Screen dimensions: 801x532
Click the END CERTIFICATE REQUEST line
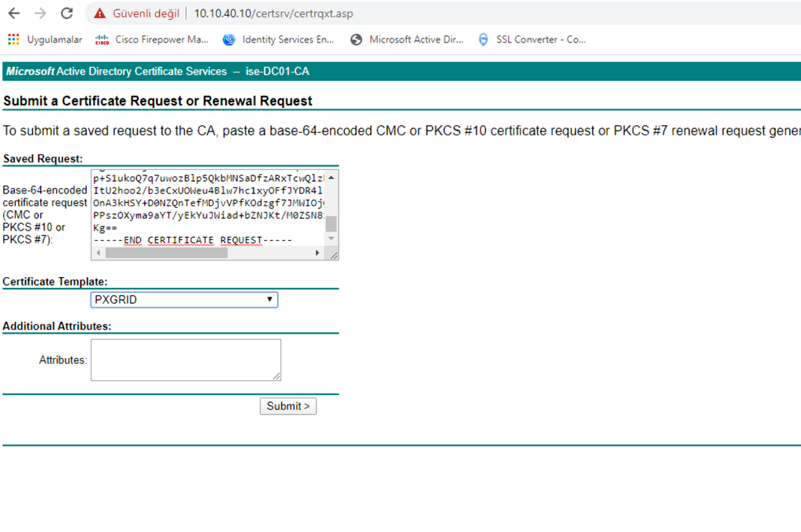point(193,240)
